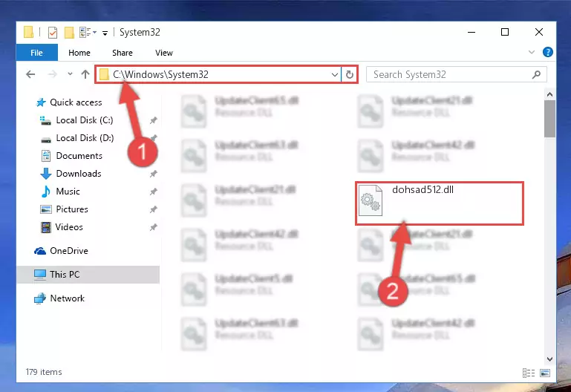Click the Documents page icon
Viewport: 571px width, 392px height.
(x=46, y=156)
